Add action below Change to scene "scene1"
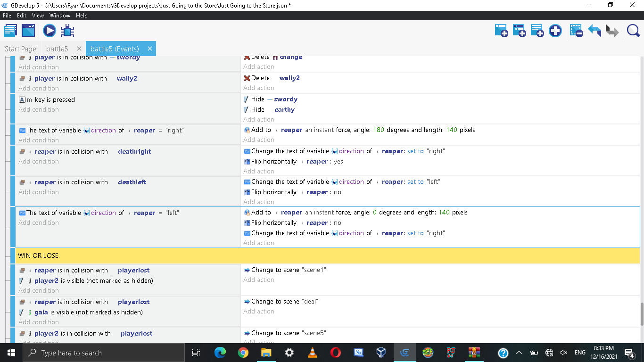 pyautogui.click(x=259, y=280)
